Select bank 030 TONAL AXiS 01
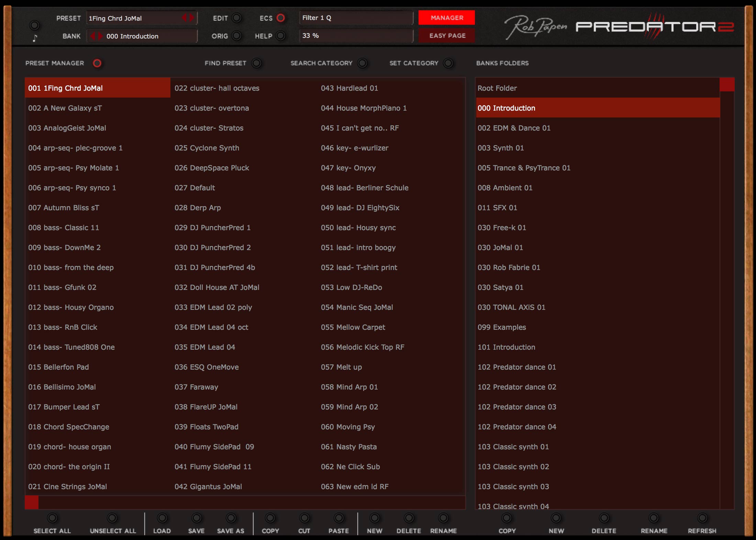Image resolution: width=756 pixels, height=540 pixels. (x=598, y=307)
